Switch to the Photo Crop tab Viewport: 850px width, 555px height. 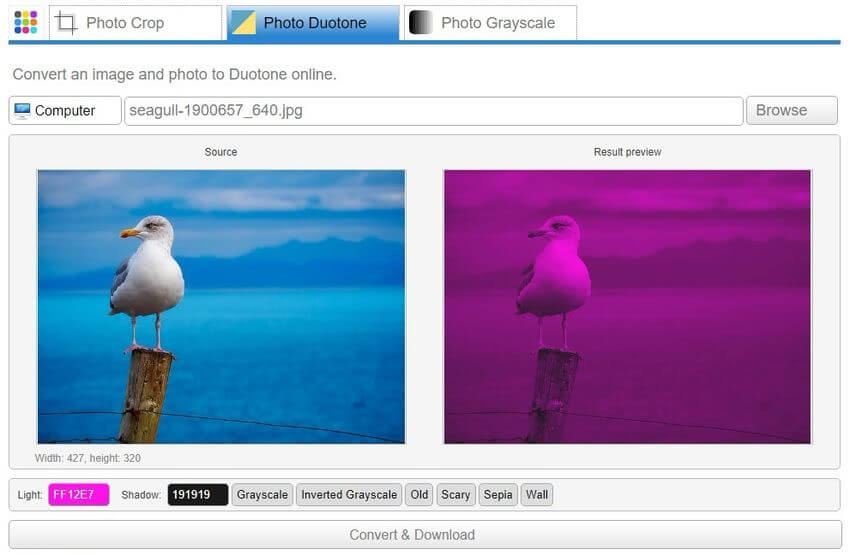(x=136, y=23)
